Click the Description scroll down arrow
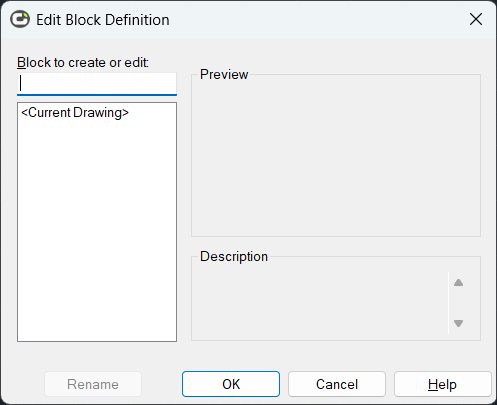Image resolution: width=497 pixels, height=405 pixels. [458, 323]
